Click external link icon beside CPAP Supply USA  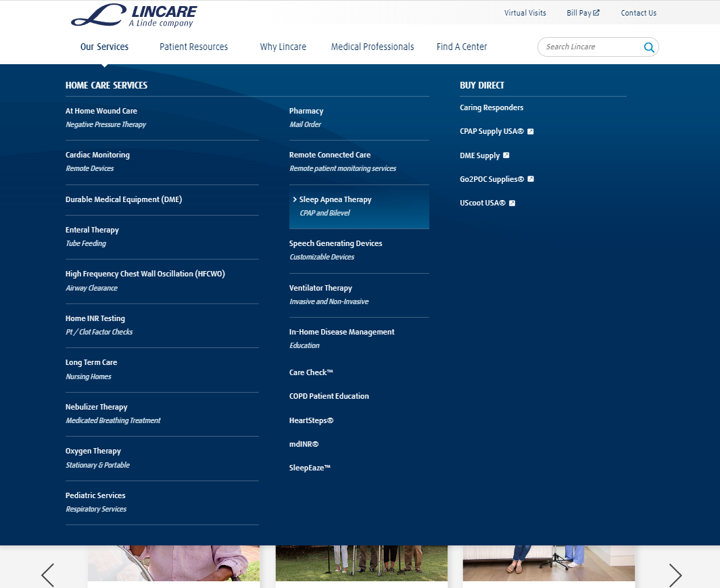coord(531,132)
